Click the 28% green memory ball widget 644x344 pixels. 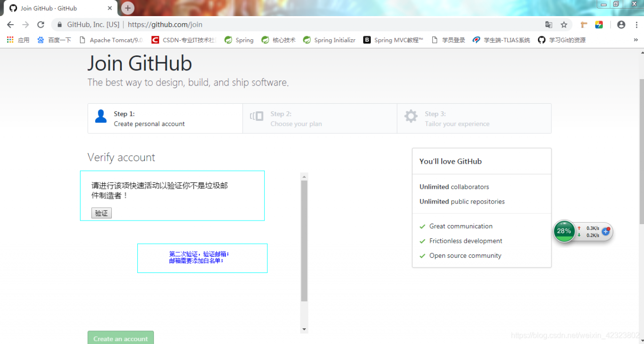(564, 231)
